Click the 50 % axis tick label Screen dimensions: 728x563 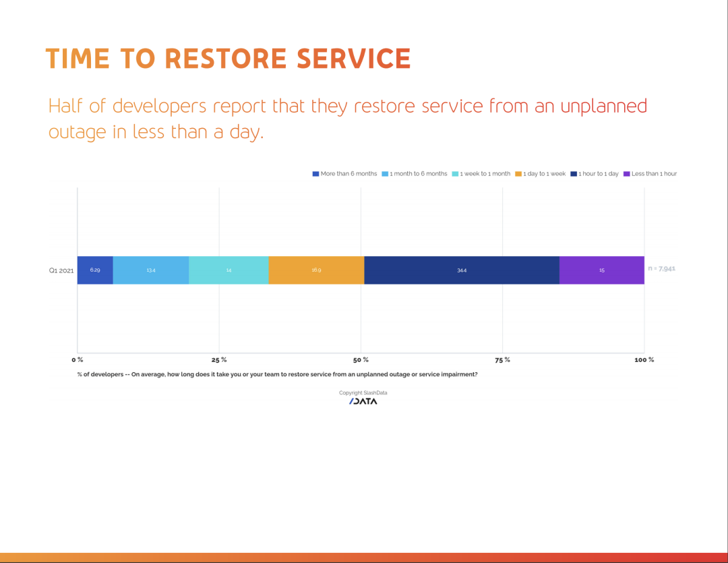click(x=361, y=360)
